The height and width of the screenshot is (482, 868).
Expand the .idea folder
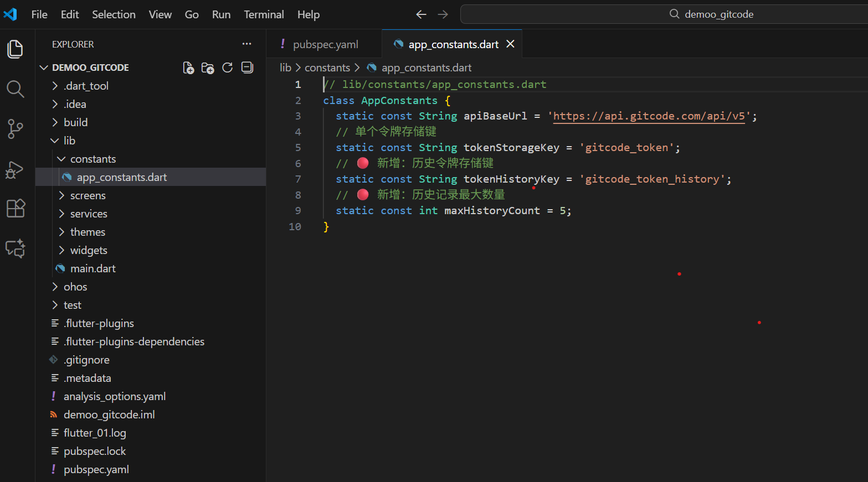[151, 104]
